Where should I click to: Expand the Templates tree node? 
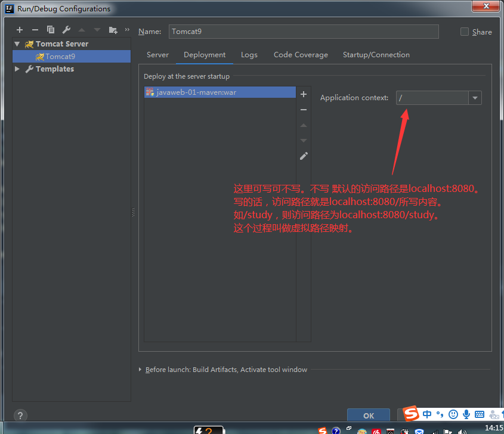17,69
